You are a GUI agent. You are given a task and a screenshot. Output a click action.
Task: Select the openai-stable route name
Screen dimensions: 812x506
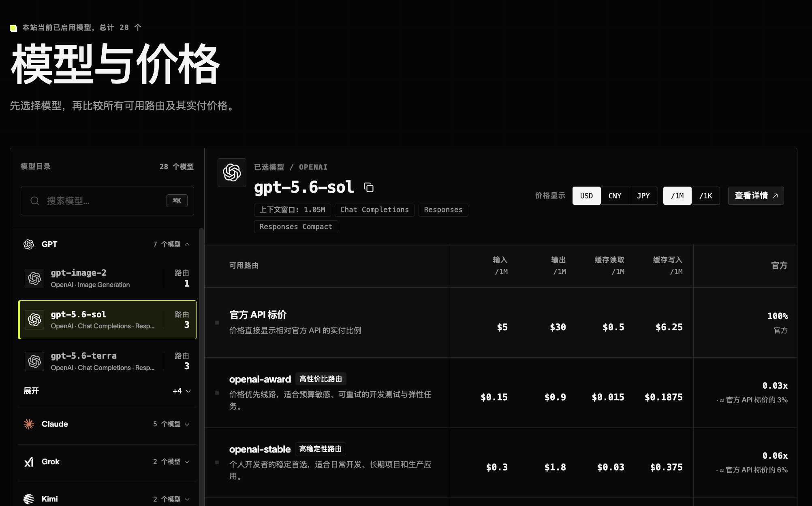(x=260, y=449)
